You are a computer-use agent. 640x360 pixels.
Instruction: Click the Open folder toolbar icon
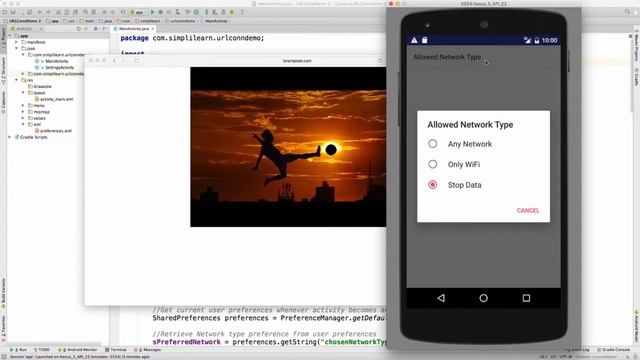[5, 12]
